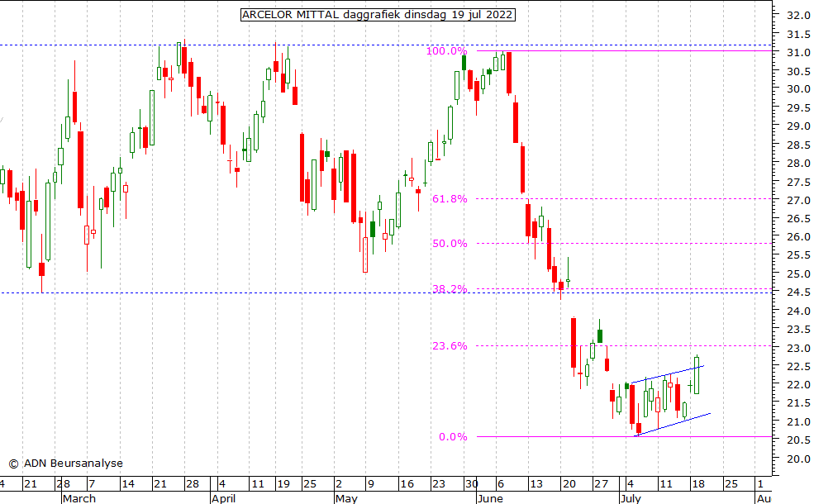Click the ADN Beursanalyse copyright text
Image resolution: width=814 pixels, height=504 pixels.
tap(66, 463)
